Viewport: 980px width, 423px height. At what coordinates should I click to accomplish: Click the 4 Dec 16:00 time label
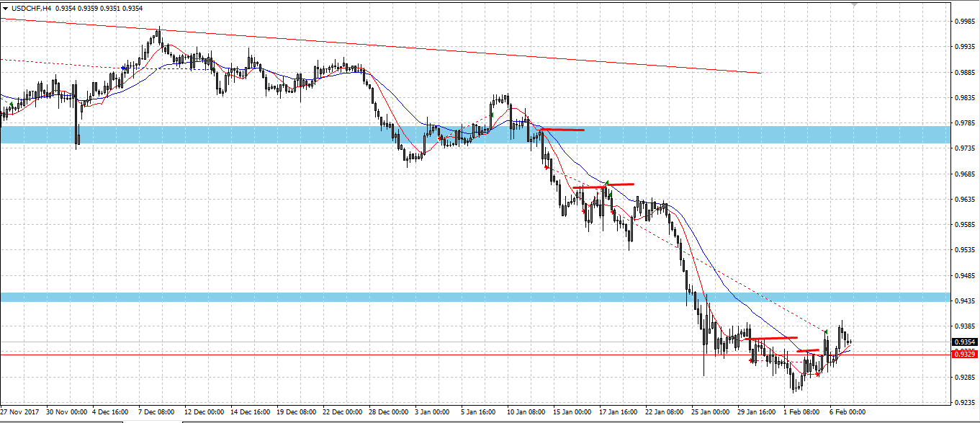point(110,412)
